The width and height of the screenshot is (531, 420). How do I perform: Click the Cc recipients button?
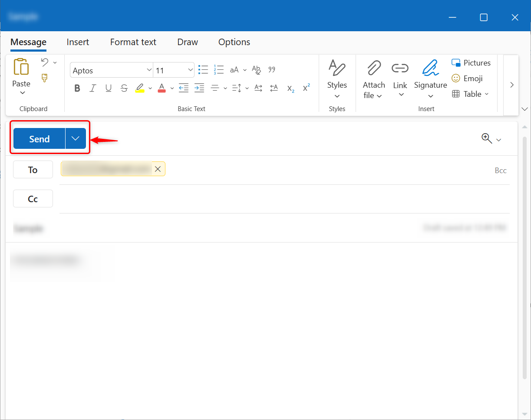(33, 199)
